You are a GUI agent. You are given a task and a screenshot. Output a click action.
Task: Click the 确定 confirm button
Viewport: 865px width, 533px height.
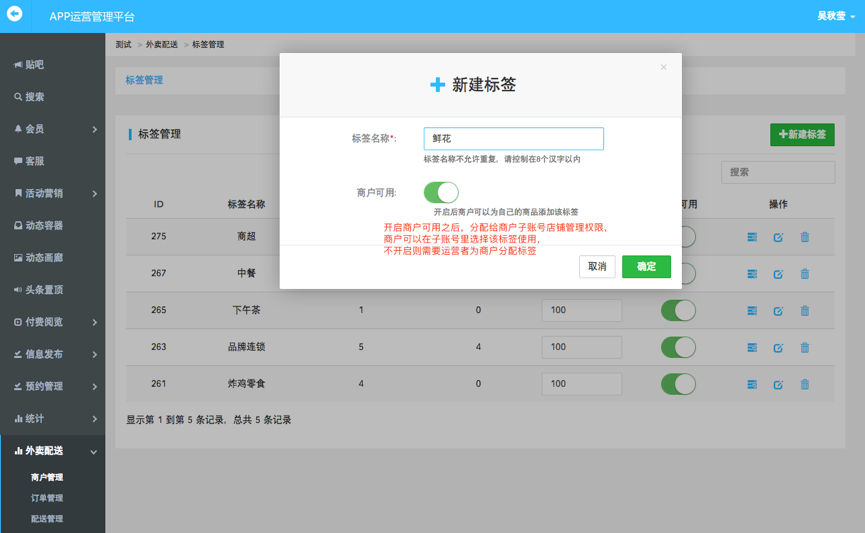(646, 266)
